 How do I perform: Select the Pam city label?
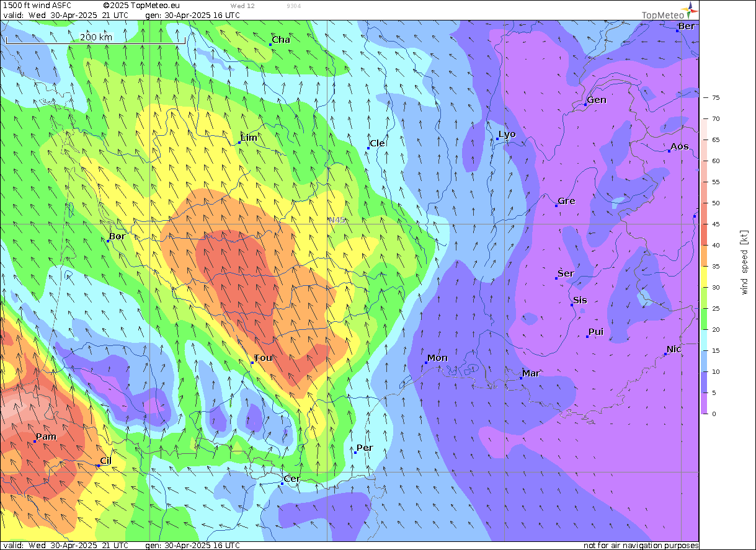coord(46,437)
